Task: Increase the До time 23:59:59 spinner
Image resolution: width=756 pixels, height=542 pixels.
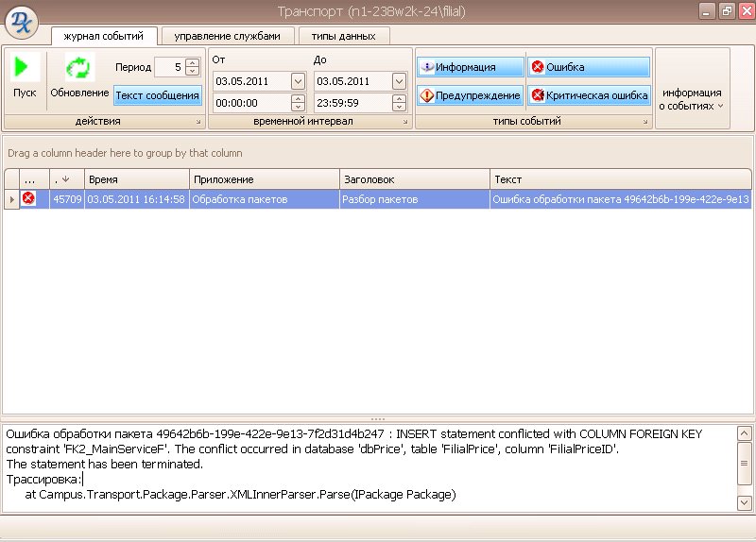Action: point(399,99)
